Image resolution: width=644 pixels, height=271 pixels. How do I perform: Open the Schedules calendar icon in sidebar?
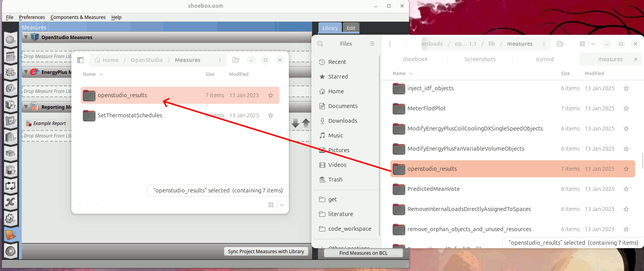point(10,56)
